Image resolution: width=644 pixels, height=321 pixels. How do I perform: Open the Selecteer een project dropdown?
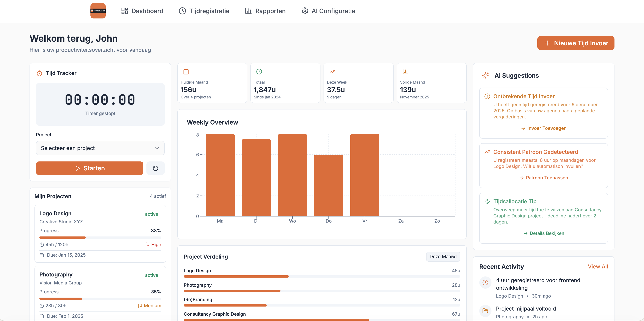(100, 148)
